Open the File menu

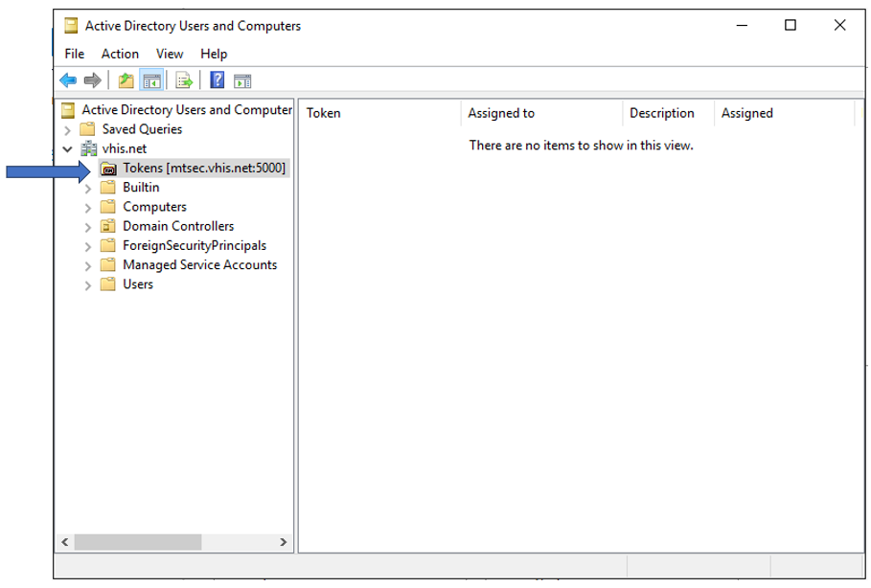coord(75,54)
